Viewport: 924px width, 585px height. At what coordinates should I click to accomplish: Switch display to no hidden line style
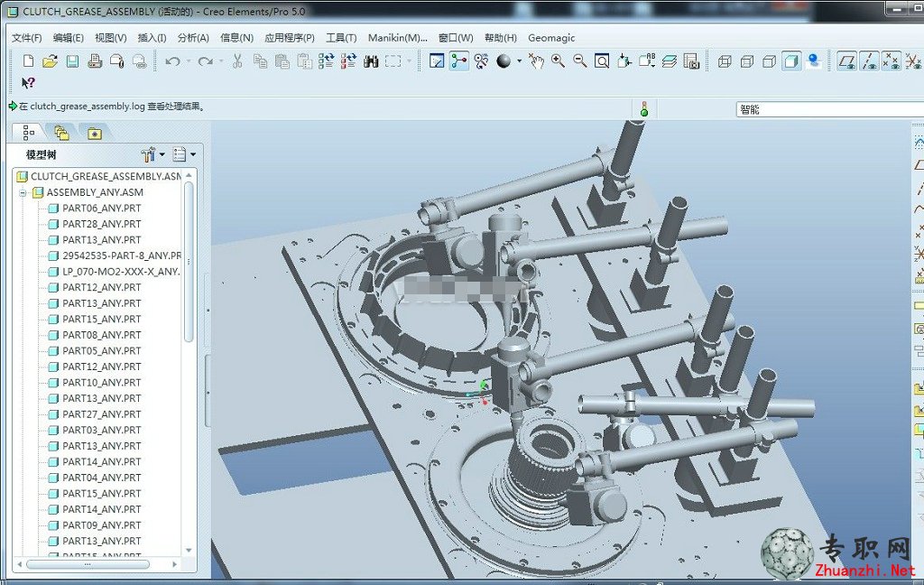(x=769, y=60)
